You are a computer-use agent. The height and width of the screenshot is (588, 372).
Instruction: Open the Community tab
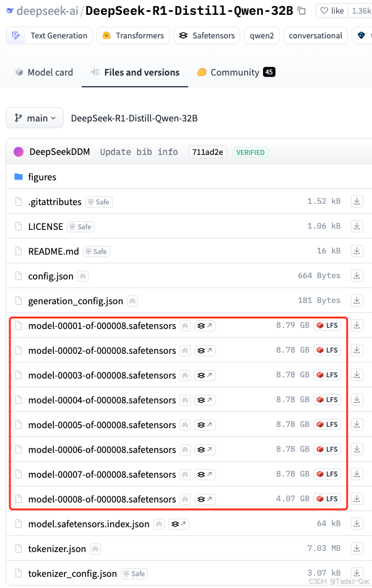[236, 72]
